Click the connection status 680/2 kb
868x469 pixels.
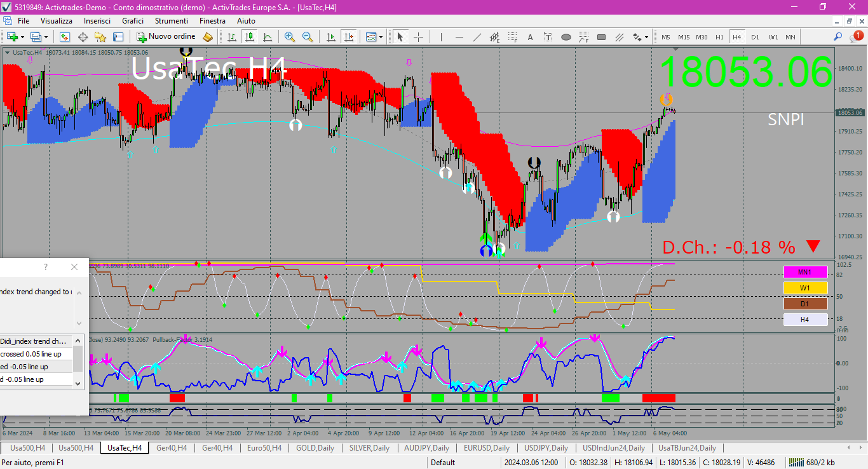811,463
